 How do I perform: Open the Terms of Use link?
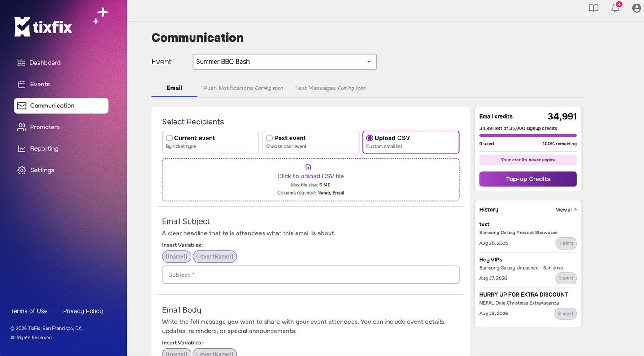coord(29,311)
